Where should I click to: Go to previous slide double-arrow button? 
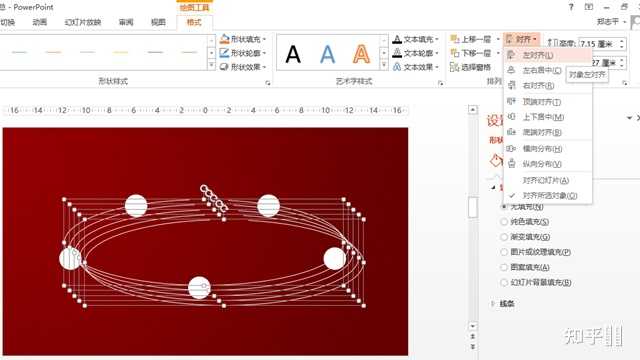tap(473, 336)
